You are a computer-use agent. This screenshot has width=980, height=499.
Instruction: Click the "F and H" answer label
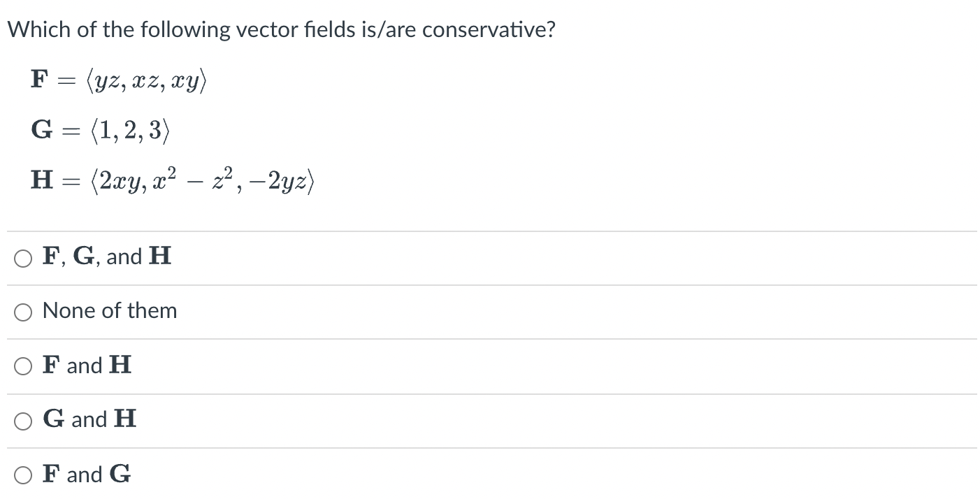point(87,365)
